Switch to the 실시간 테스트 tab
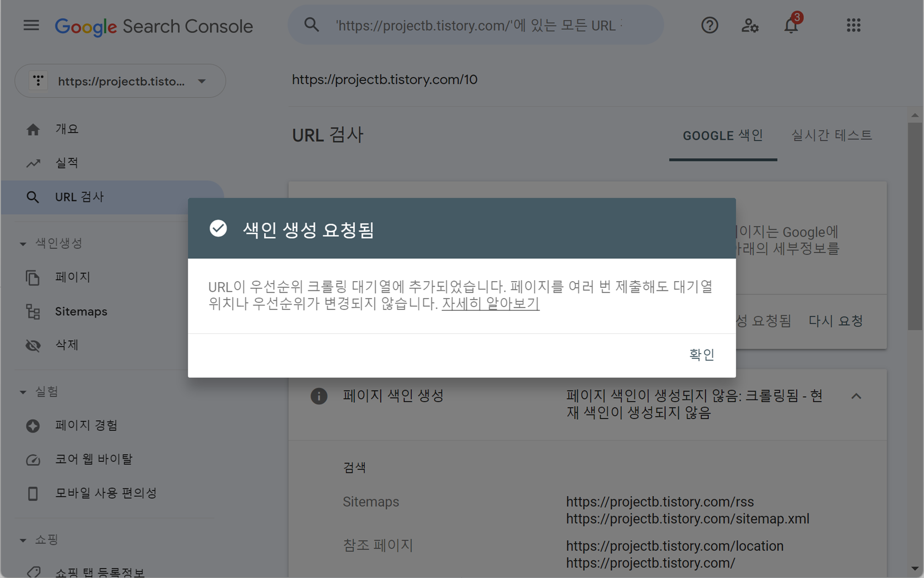 832,136
